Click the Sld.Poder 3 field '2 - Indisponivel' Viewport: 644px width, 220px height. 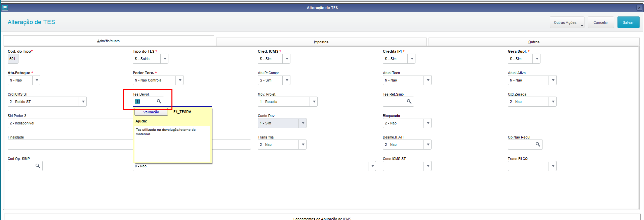pyautogui.click(x=70, y=123)
